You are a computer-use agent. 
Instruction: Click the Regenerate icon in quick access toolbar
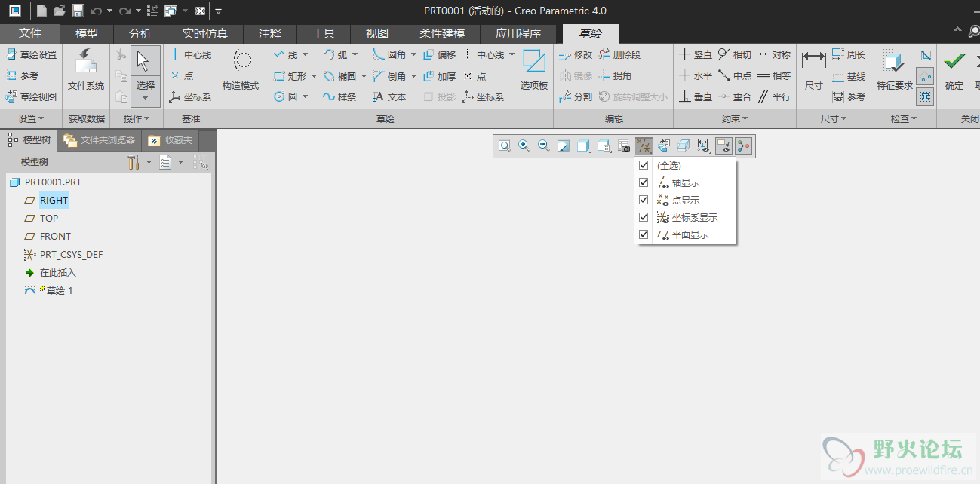point(152,11)
